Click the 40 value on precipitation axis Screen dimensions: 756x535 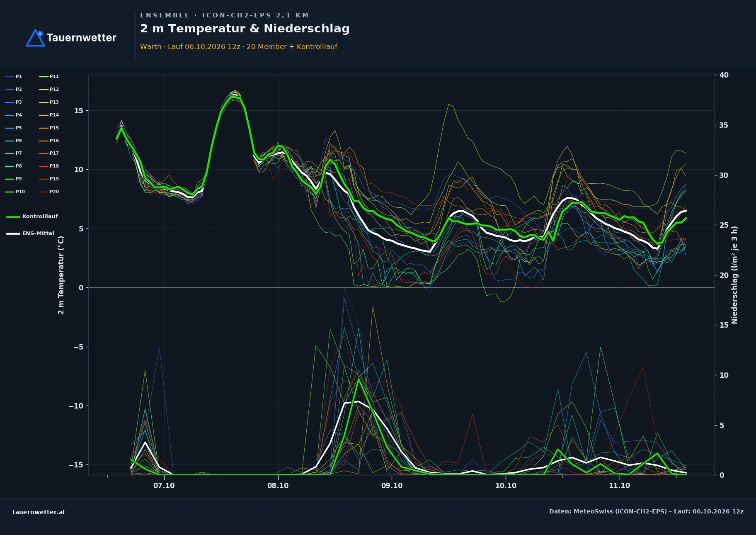click(x=724, y=75)
